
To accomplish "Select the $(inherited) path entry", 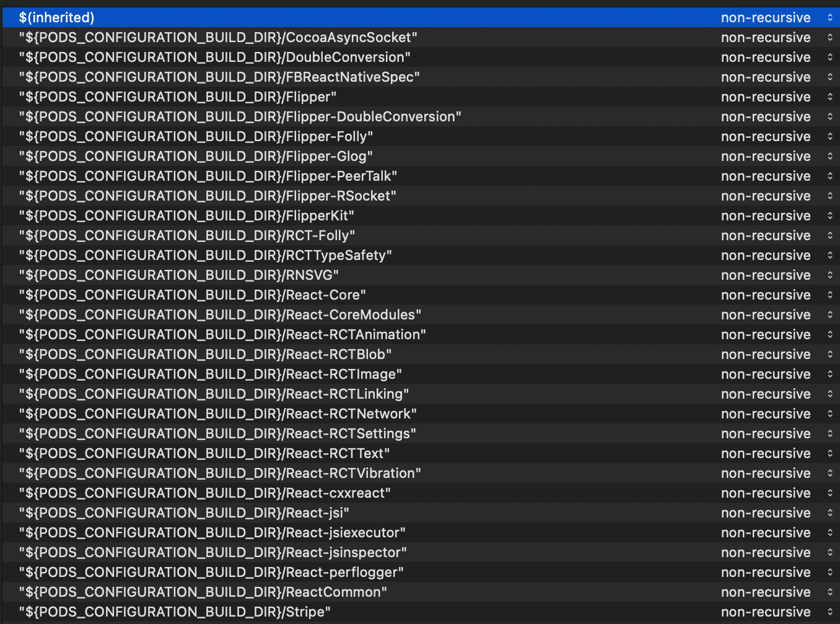I will point(421,17).
